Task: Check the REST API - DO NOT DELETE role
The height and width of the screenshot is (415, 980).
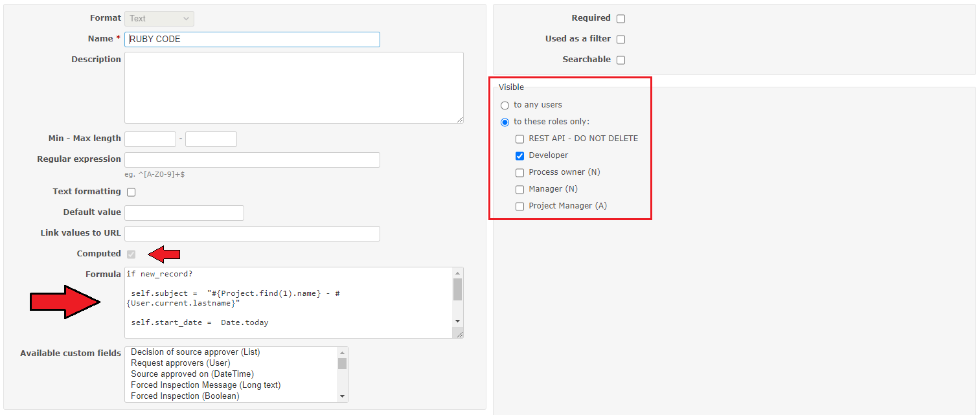Action: (519, 139)
